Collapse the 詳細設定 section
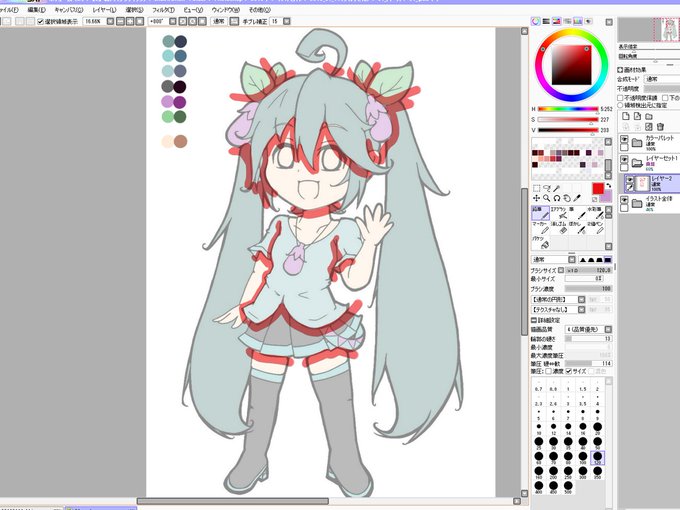680x510 pixels. click(x=534, y=320)
